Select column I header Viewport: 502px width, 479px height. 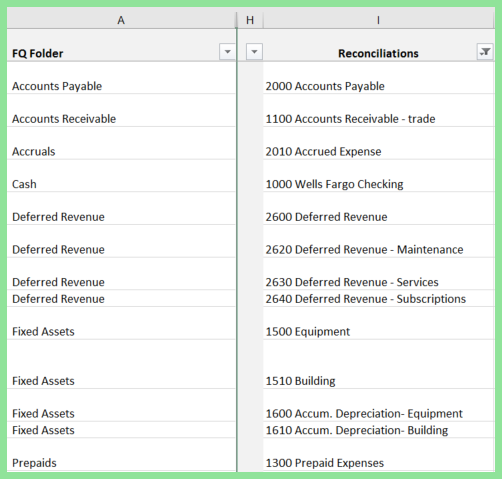point(378,20)
